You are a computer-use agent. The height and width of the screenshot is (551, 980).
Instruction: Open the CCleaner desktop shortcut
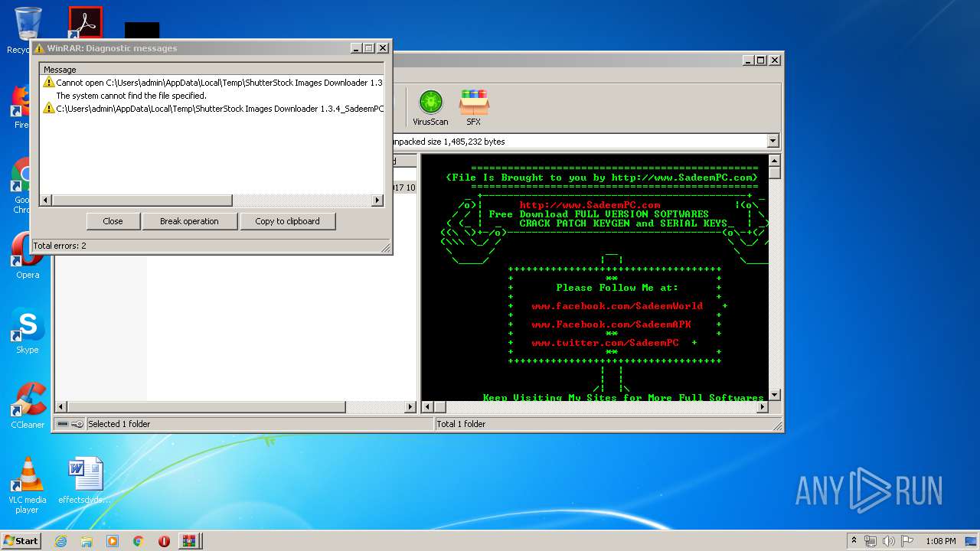pos(28,406)
